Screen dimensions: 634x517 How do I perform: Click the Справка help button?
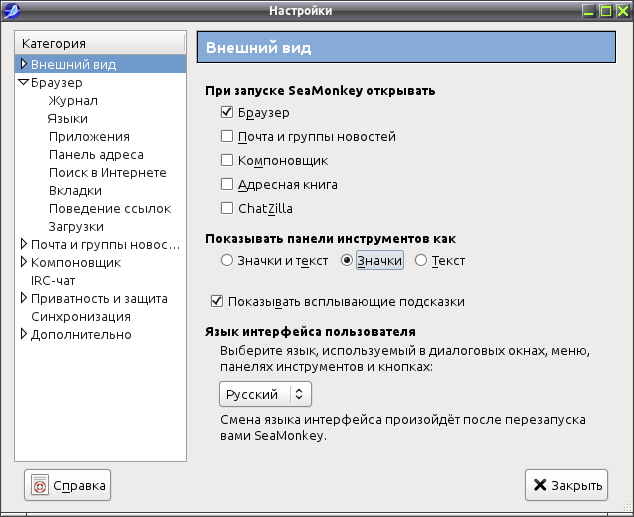pyautogui.click(x=68, y=485)
